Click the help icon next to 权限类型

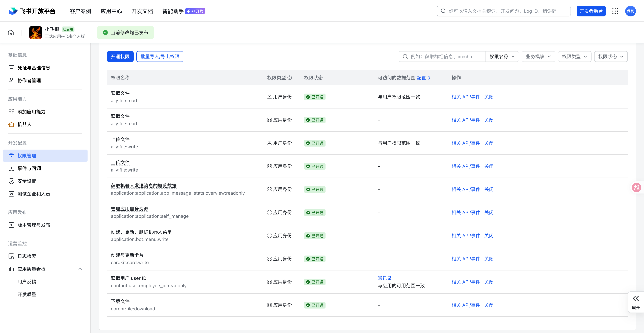point(290,78)
